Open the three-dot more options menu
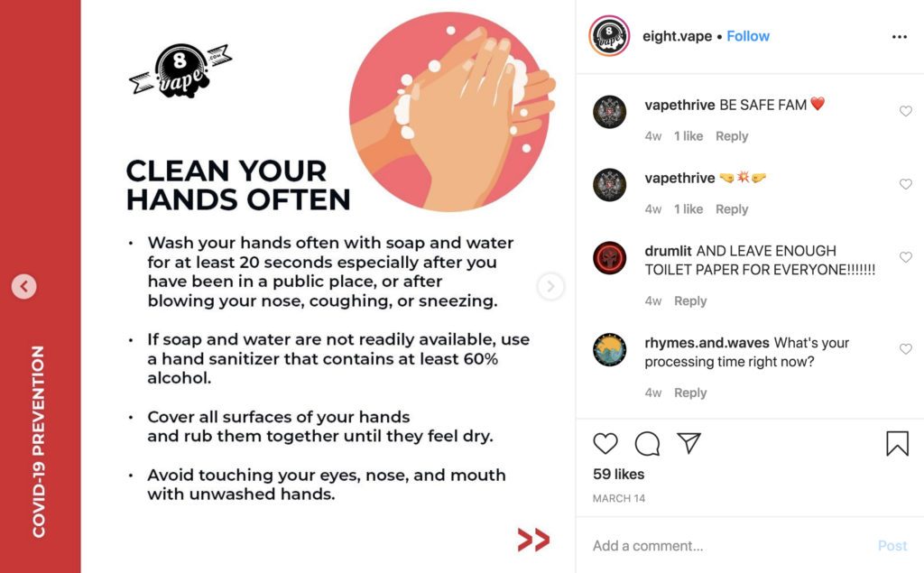This screenshot has height=573, width=924. [x=900, y=37]
